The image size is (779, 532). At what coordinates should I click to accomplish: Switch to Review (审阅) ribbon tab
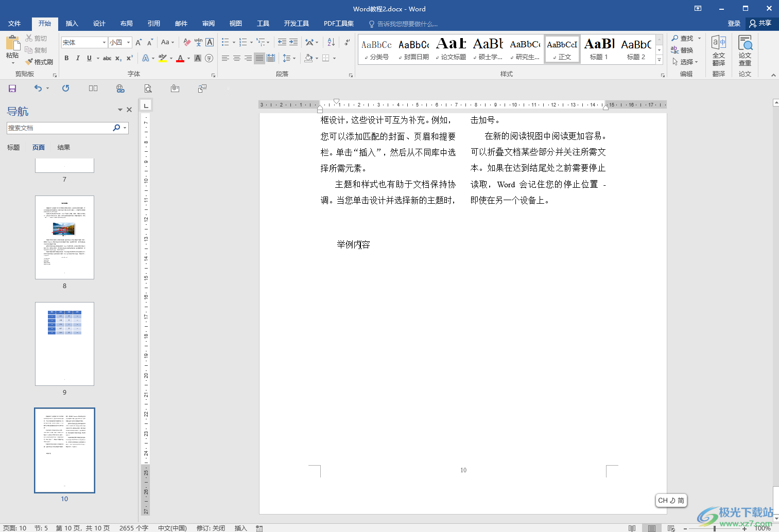click(x=209, y=24)
